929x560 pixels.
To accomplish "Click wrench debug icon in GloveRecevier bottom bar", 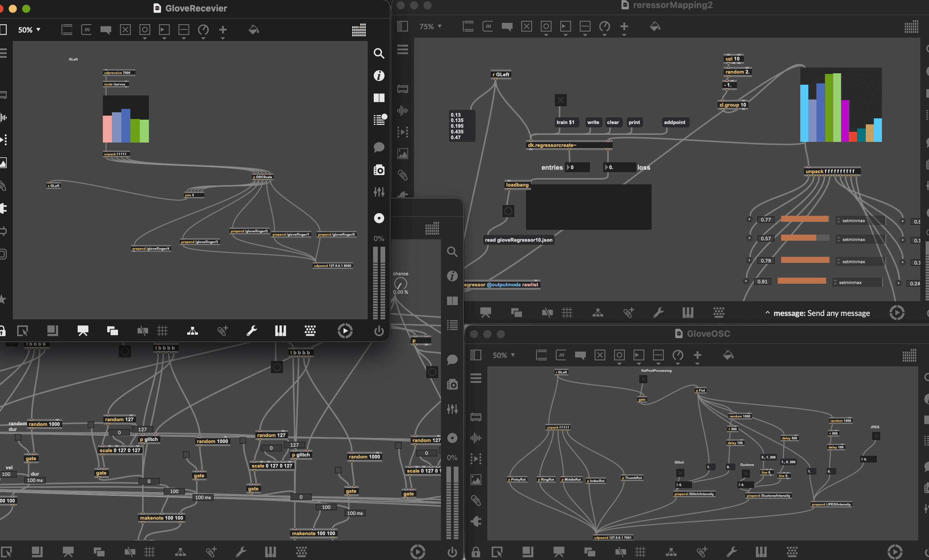I will point(251,331).
